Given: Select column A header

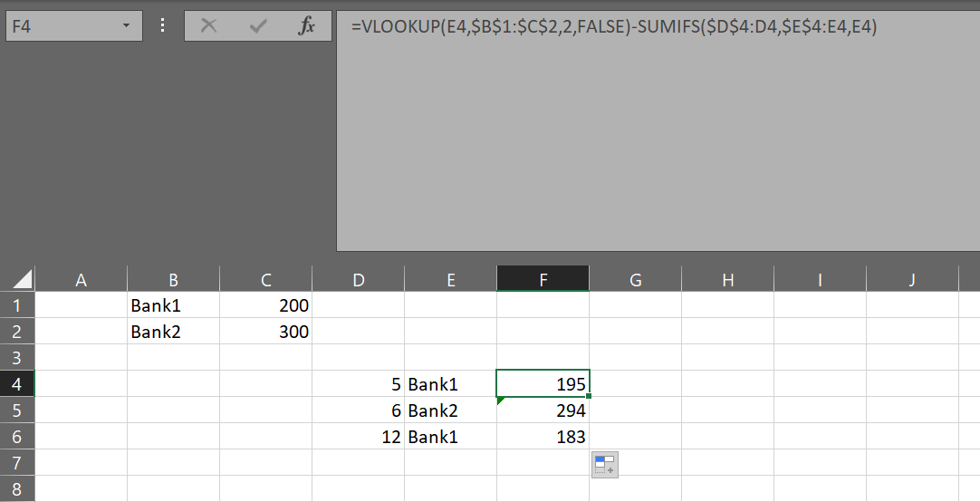Looking at the screenshot, I should coord(81,279).
